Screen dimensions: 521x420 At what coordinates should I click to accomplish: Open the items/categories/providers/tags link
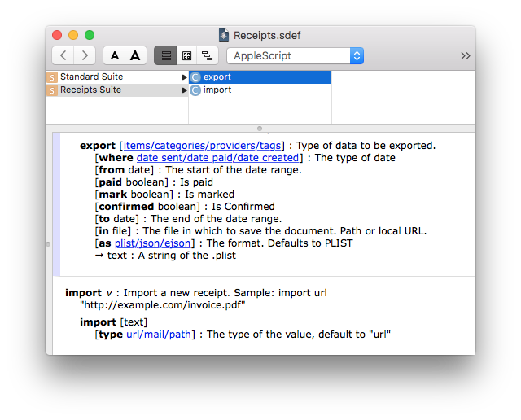(202, 146)
